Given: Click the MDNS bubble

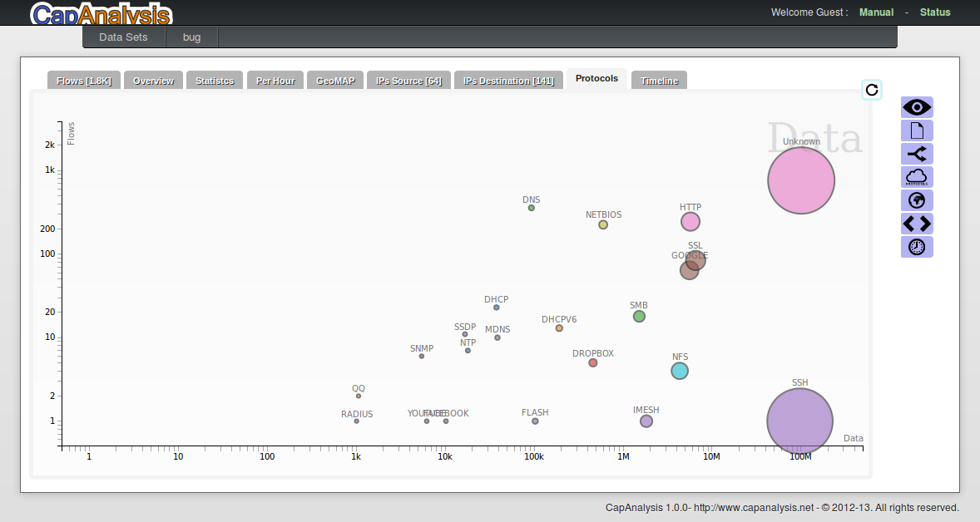Looking at the screenshot, I should (497, 337).
